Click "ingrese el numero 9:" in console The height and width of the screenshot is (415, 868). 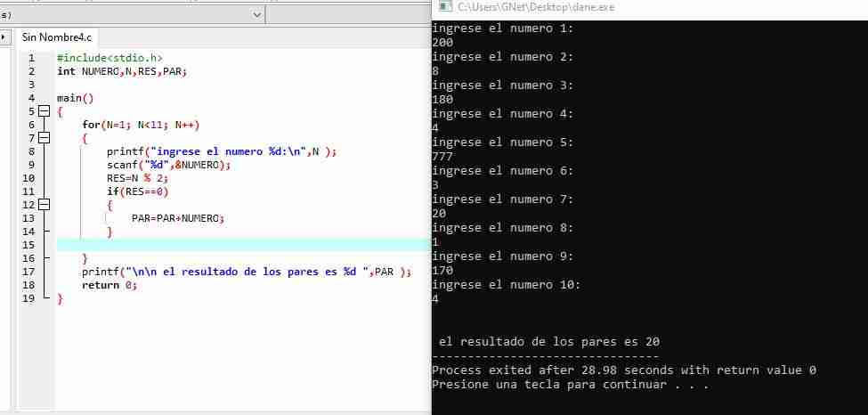503,256
